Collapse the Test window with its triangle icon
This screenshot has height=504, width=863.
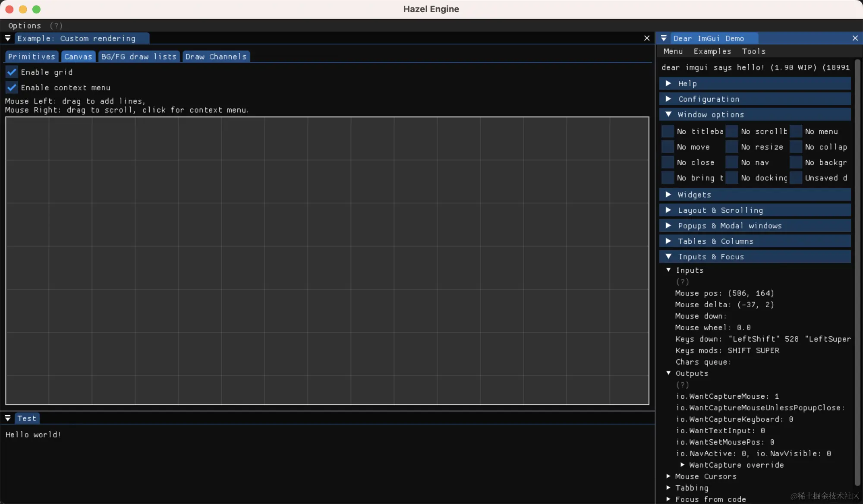click(8, 418)
